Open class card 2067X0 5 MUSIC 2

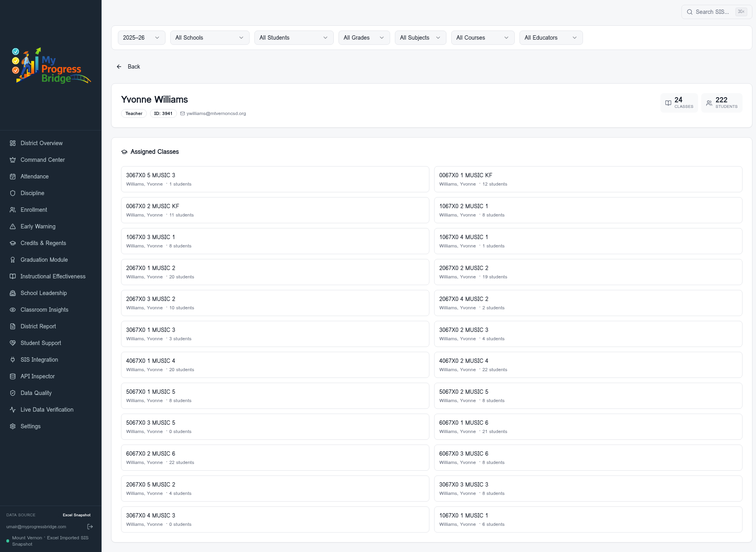pyautogui.click(x=275, y=489)
